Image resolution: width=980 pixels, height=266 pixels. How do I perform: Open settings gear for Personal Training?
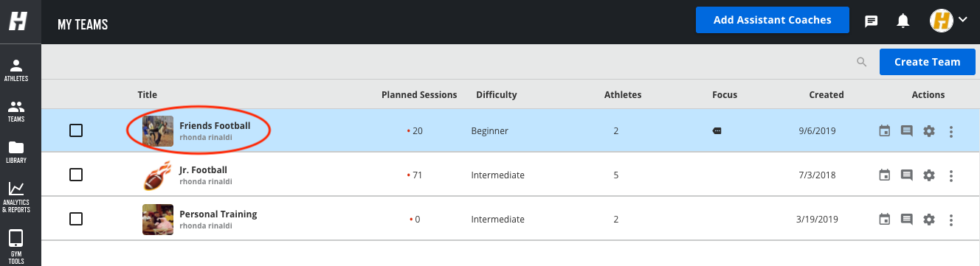click(x=929, y=220)
